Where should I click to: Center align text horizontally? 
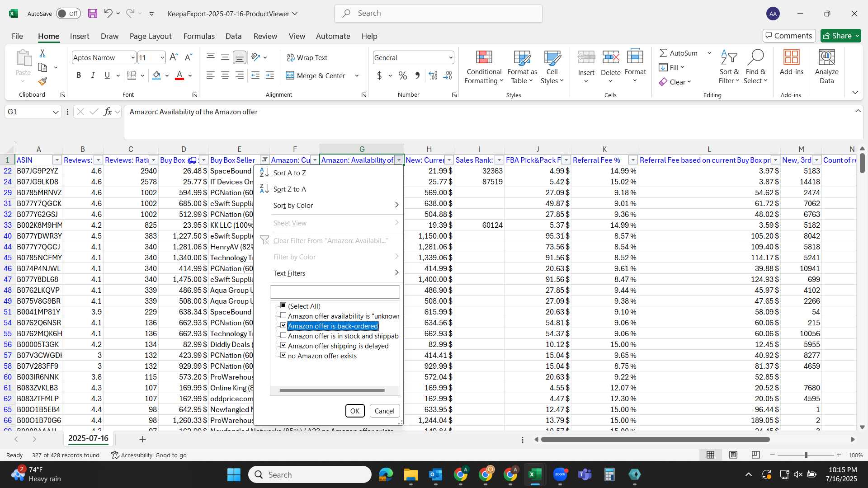point(225,75)
